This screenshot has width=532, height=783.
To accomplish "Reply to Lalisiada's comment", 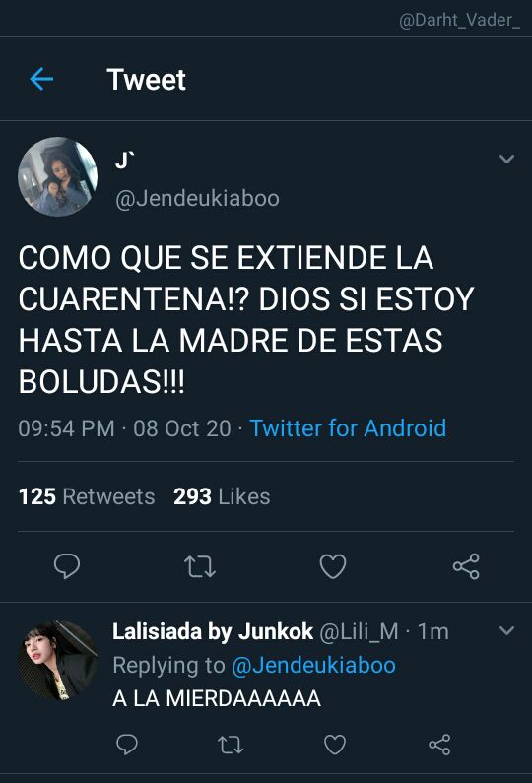I will point(127,744).
